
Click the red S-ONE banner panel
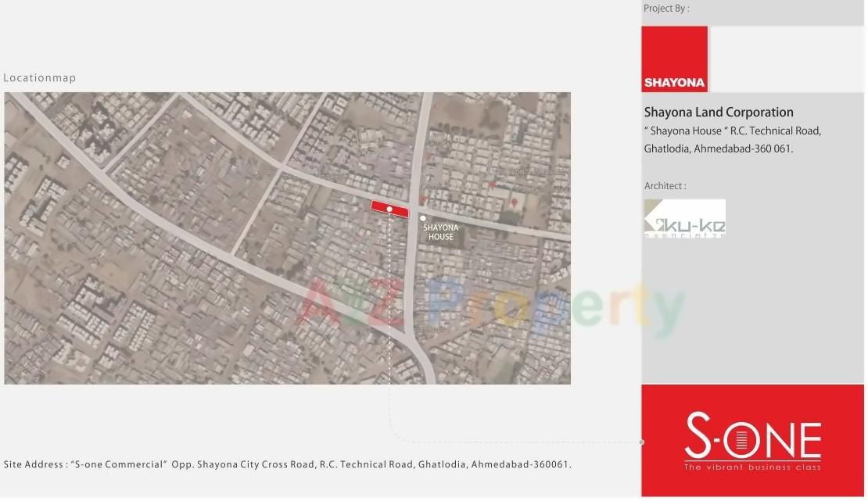(752, 440)
